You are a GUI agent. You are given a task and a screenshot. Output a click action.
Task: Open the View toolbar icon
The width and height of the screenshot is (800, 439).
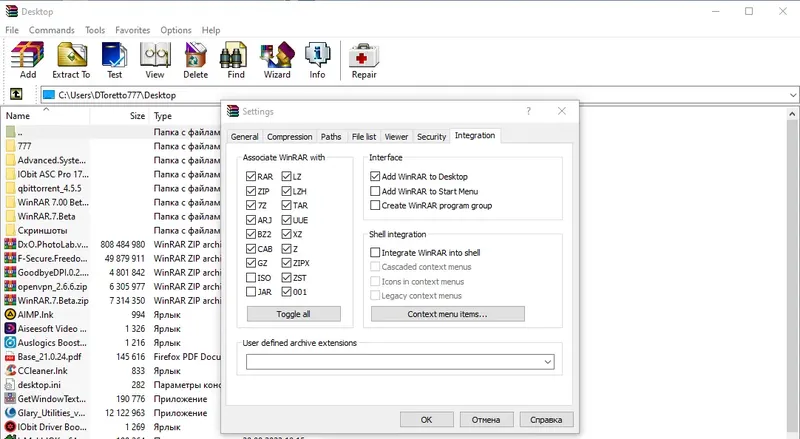click(x=155, y=55)
